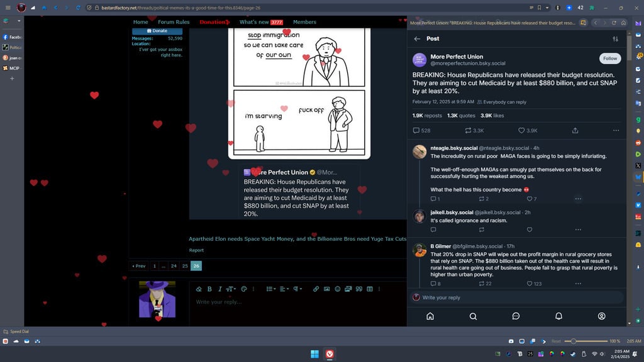Expand the text alignment dropdown in editor
Image resolution: width=644 pixels, height=362 pixels.
[x=284, y=289]
